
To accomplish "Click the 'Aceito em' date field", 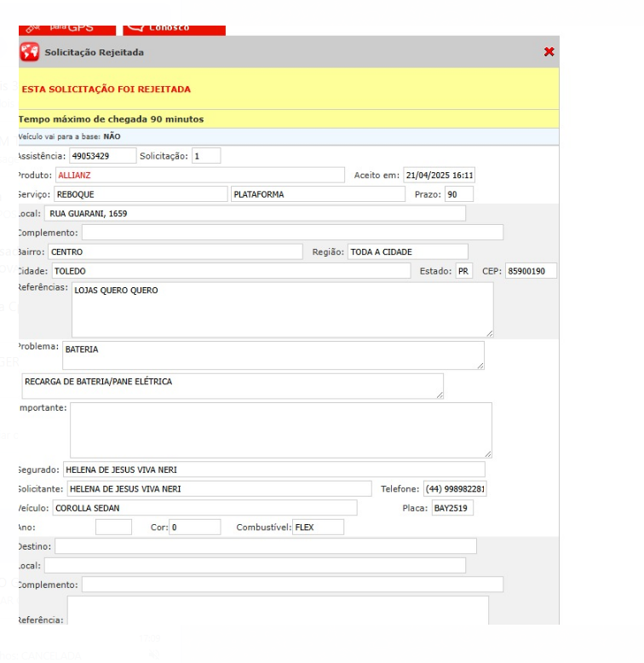I will tap(439, 176).
